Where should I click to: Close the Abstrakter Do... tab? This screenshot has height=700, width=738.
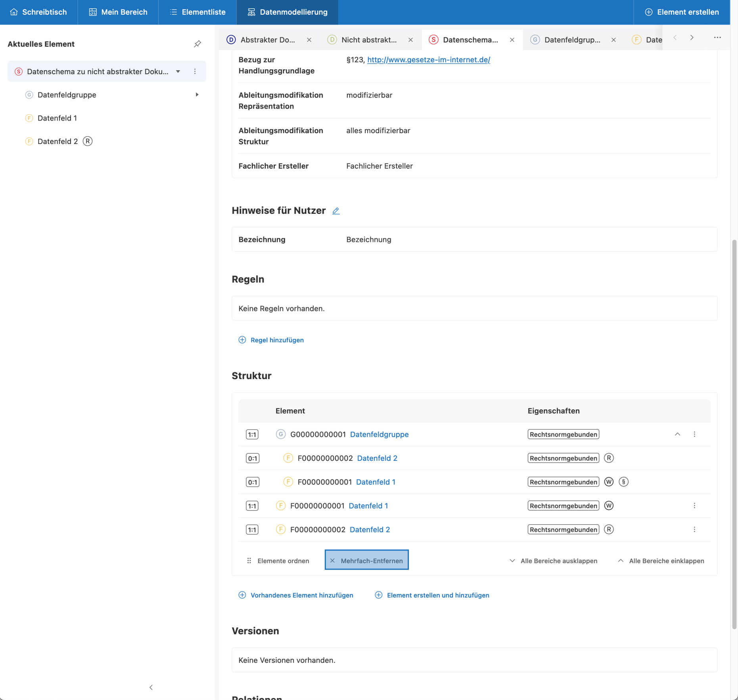pyautogui.click(x=309, y=40)
